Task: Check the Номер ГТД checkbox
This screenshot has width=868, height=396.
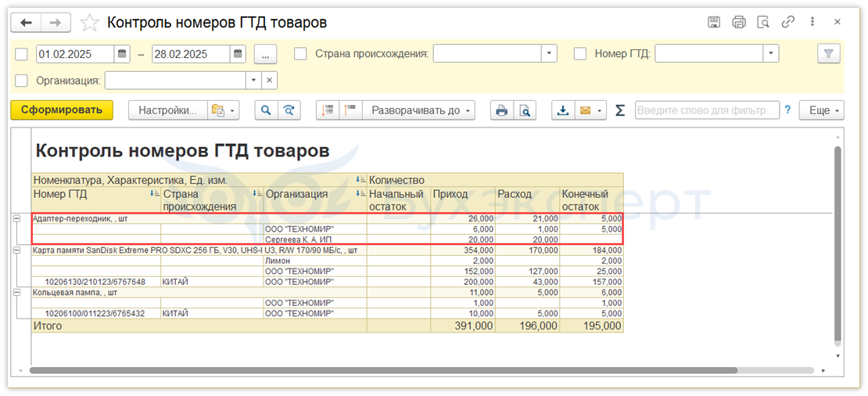Action: tap(580, 54)
